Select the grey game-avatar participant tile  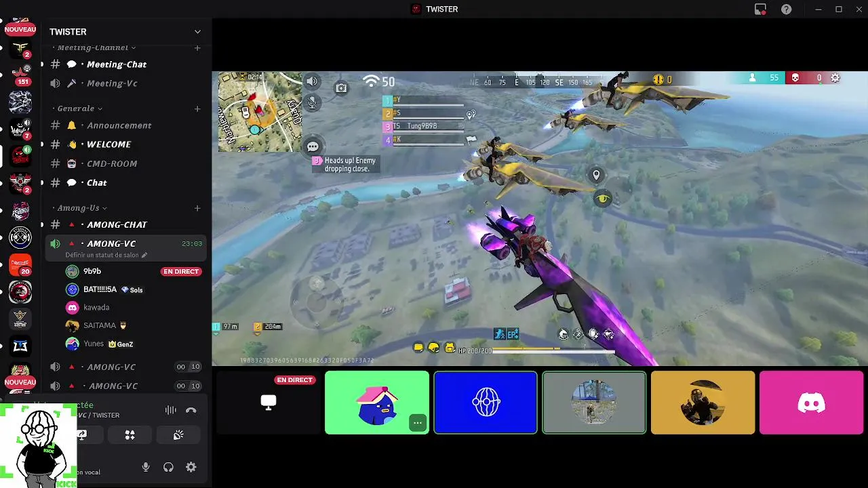pyautogui.click(x=594, y=403)
